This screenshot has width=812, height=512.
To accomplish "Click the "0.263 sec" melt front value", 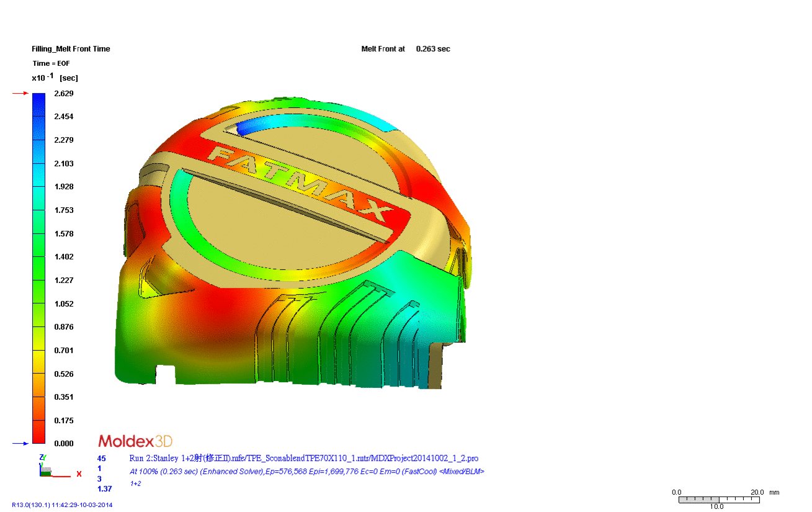I will click(433, 49).
